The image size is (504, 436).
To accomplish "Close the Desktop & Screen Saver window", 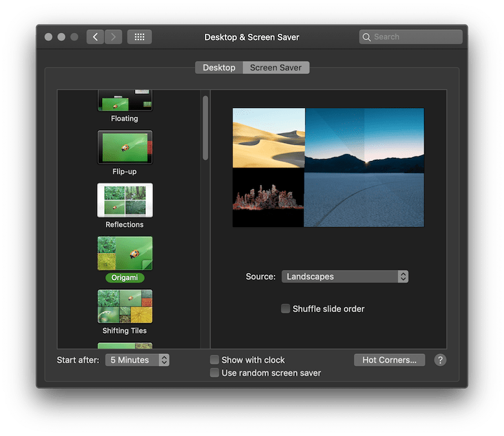I will (x=48, y=37).
